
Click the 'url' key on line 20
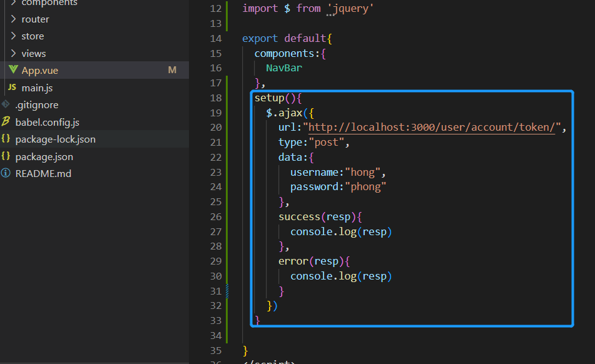(x=287, y=128)
